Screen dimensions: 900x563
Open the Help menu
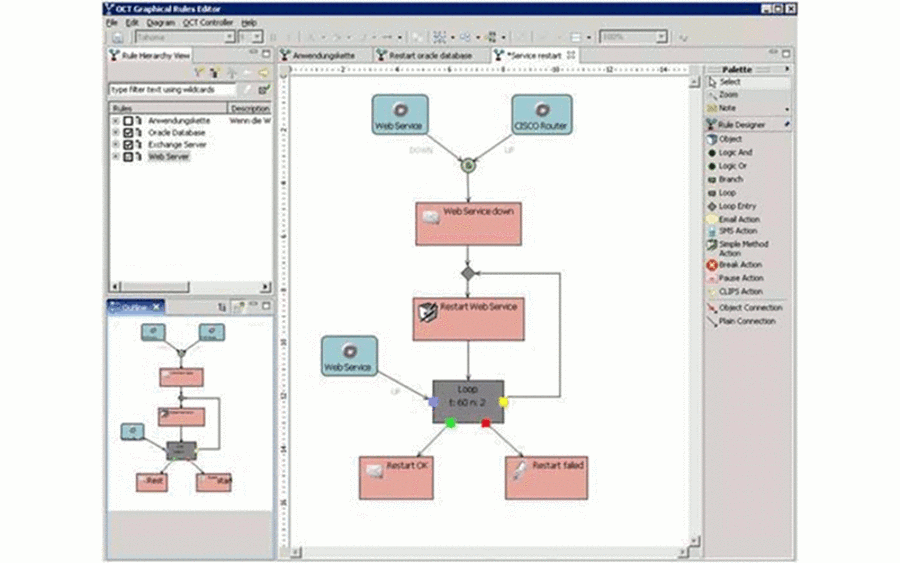pyautogui.click(x=249, y=22)
